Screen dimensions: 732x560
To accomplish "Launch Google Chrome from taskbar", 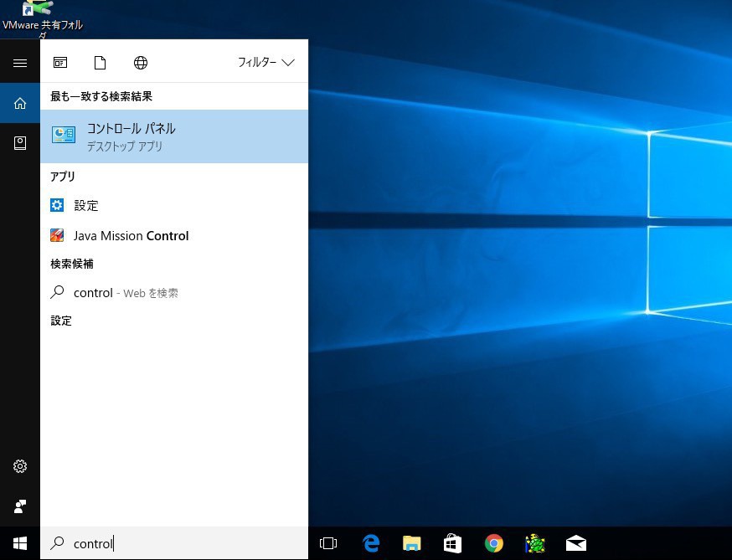I will (494, 543).
